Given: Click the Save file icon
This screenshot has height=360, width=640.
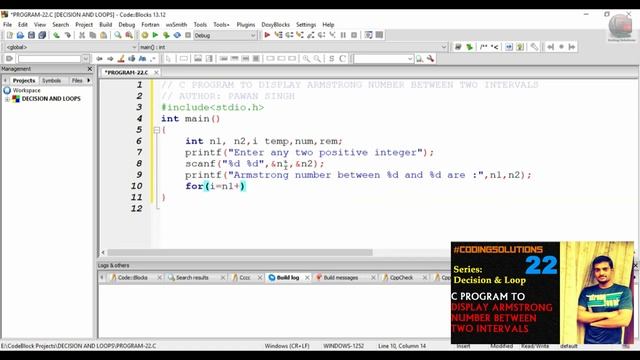Looking at the screenshot, I should point(31,36).
